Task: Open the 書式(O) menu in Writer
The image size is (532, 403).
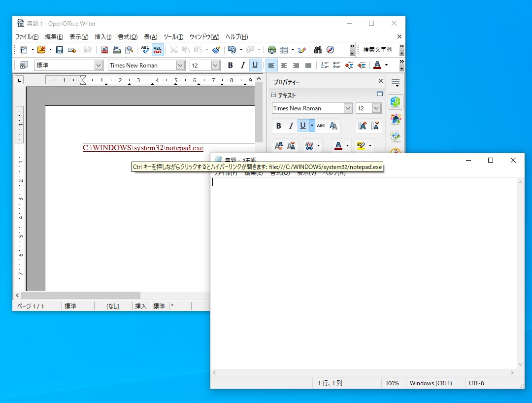Action: coord(128,37)
